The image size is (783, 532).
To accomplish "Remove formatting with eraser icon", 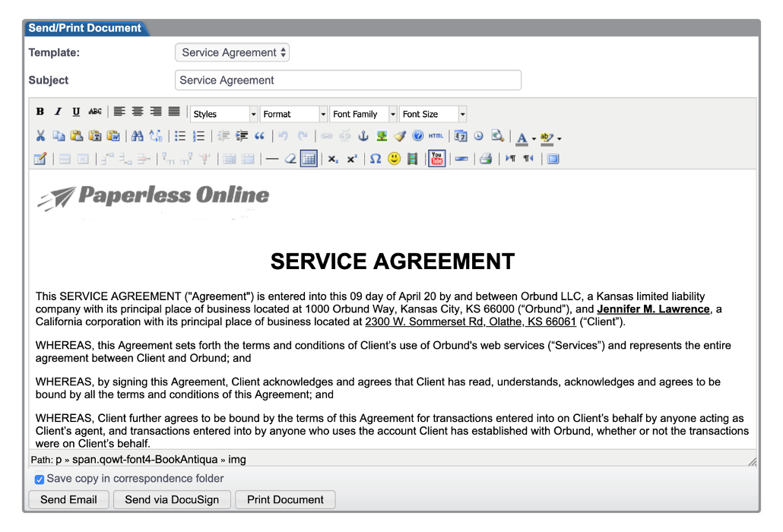I will click(290, 159).
